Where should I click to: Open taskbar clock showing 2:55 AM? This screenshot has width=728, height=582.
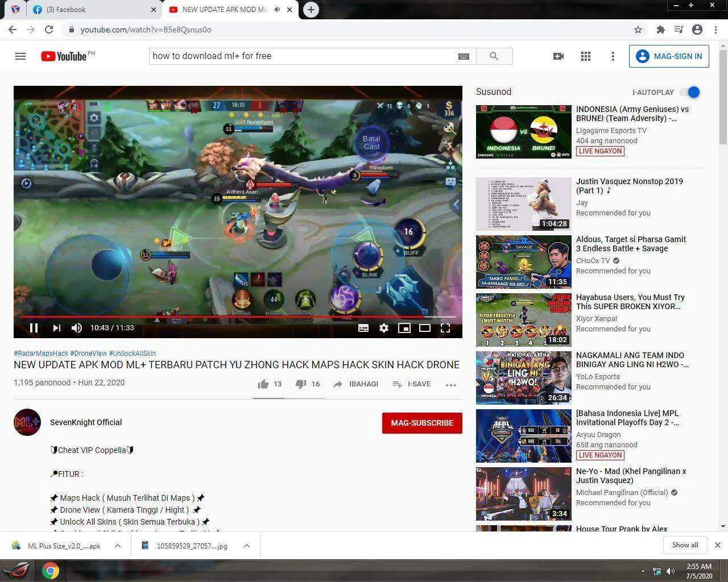699,571
